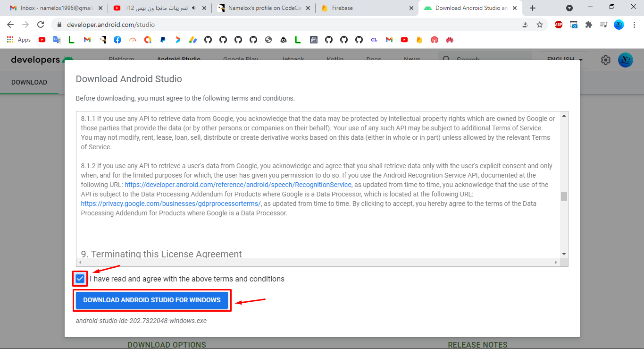Click the browser forward arrow
This screenshot has width=644, height=349.
tap(25, 25)
